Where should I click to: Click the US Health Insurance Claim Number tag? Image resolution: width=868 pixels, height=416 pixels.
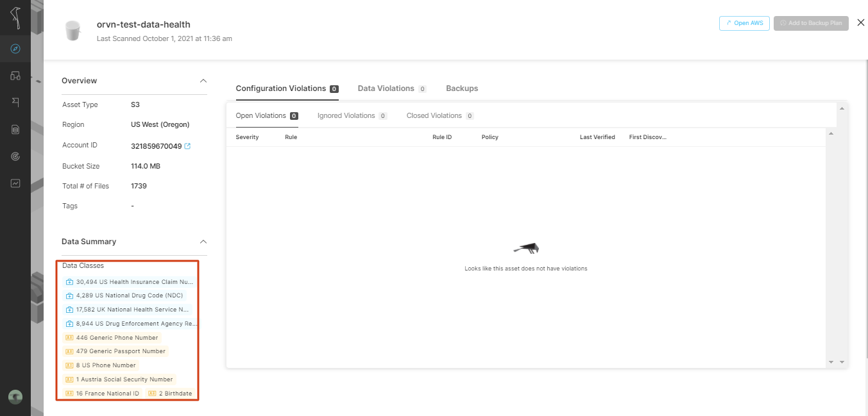129,281
